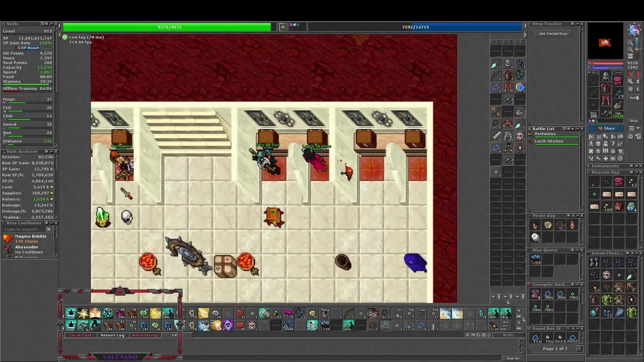Toggle the running figure chase mode
Image resolution: width=644 pixels, height=362 pixels.
[x=638, y=81]
